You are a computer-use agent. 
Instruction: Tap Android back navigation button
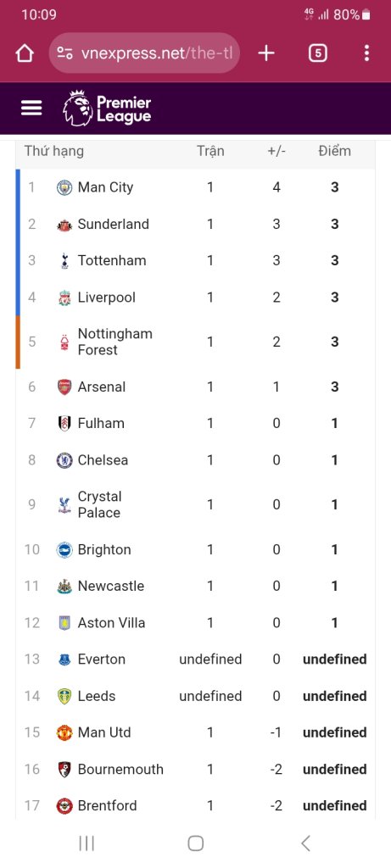pos(305,843)
